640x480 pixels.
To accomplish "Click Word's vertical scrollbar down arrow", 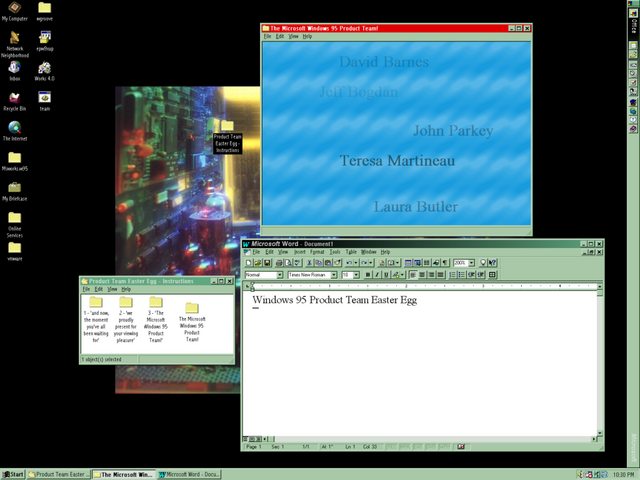I will point(600,433).
